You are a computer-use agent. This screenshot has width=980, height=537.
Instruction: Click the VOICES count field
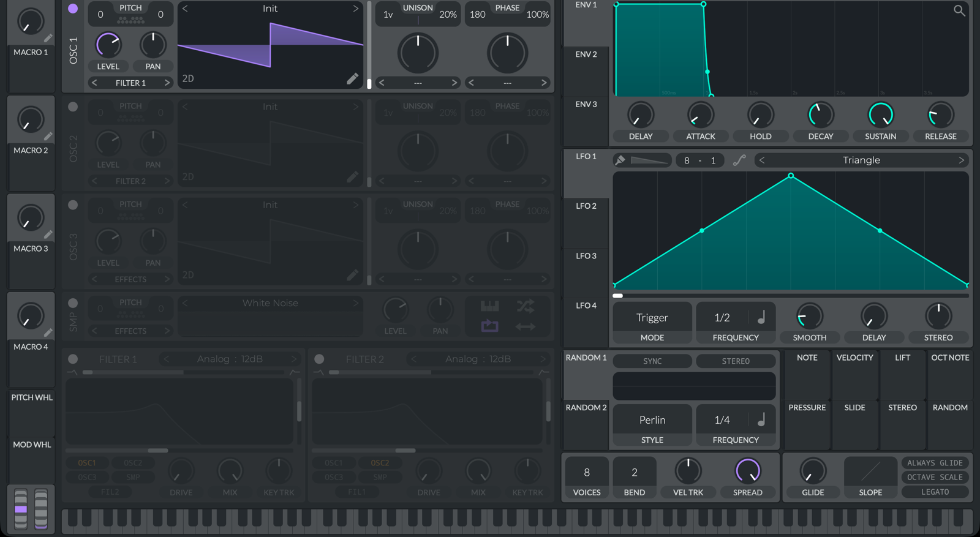coord(587,472)
